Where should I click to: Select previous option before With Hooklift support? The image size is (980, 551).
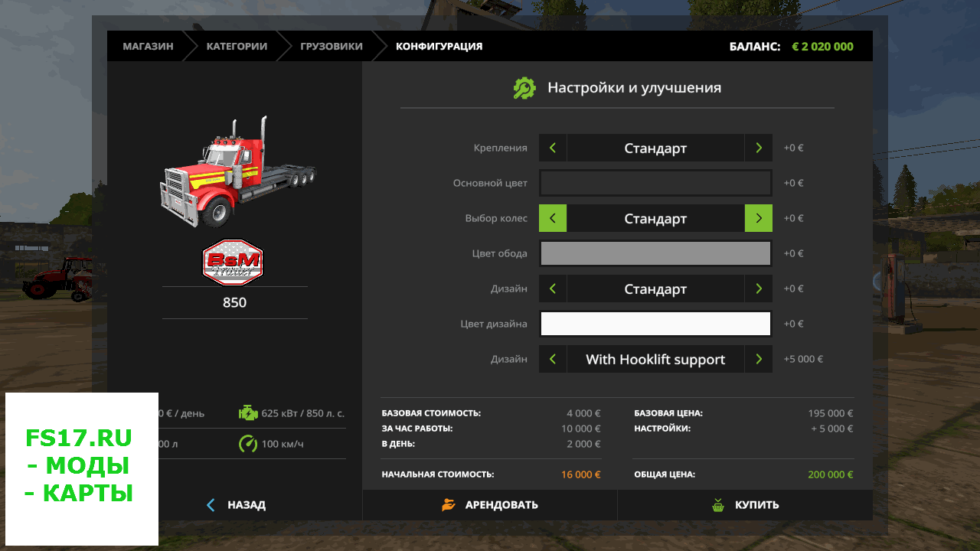[x=553, y=359]
